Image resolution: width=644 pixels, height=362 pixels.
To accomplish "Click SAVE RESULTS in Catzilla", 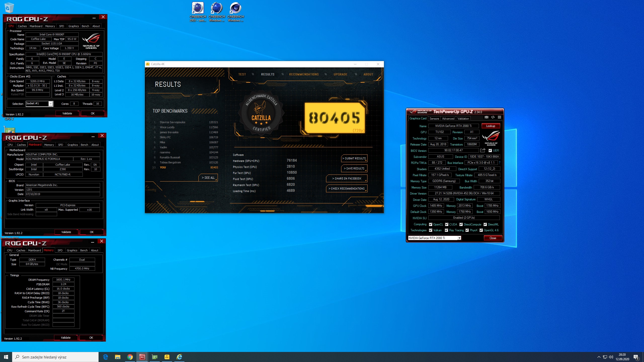I will click(354, 168).
